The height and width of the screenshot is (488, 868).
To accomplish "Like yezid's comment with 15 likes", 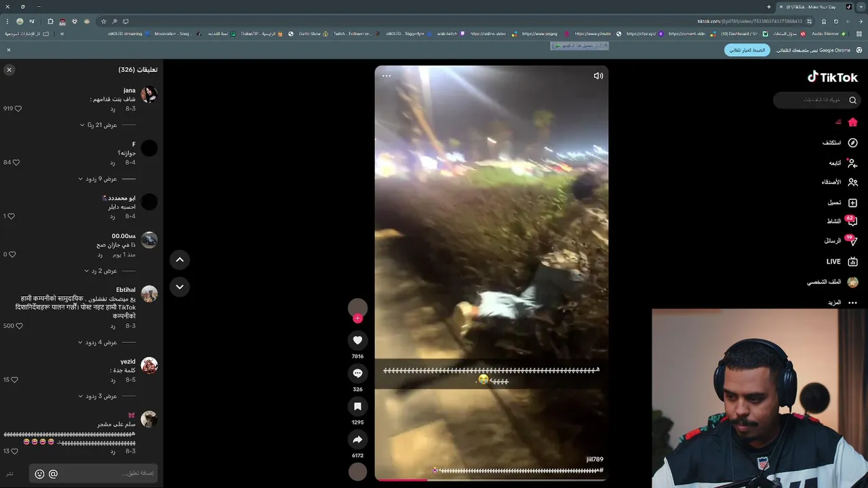I will coord(14,380).
